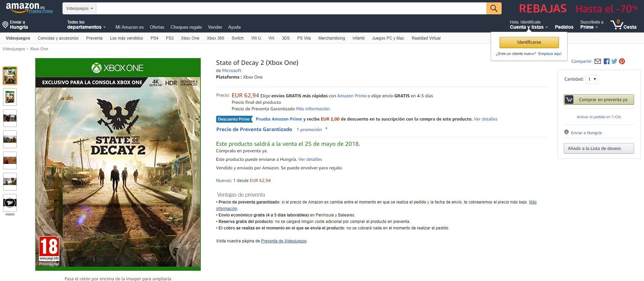Select the first cover art thumbnail
This screenshot has width=644, height=281.
pos(10,76)
